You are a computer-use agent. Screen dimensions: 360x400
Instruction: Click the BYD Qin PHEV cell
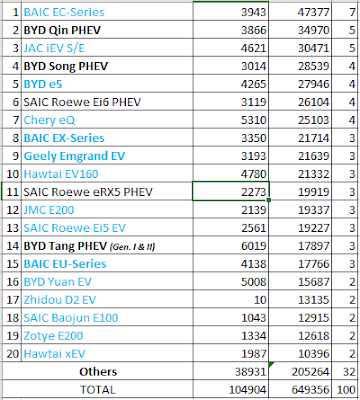107,30
